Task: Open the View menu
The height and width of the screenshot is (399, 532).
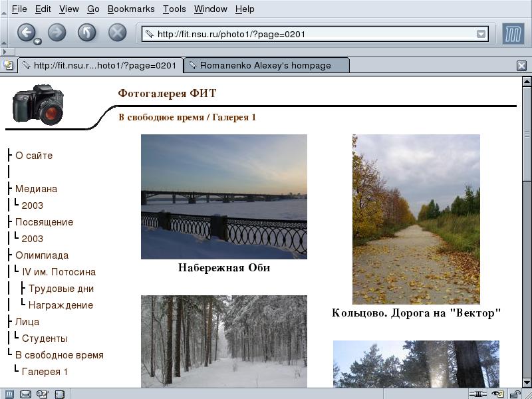Action: click(x=69, y=9)
